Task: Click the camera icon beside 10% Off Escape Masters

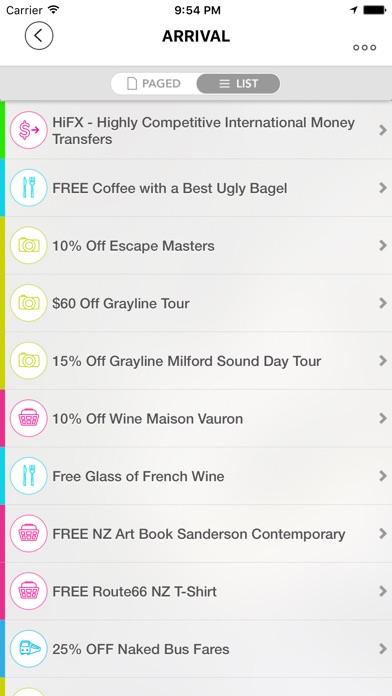Action: pos(28,245)
